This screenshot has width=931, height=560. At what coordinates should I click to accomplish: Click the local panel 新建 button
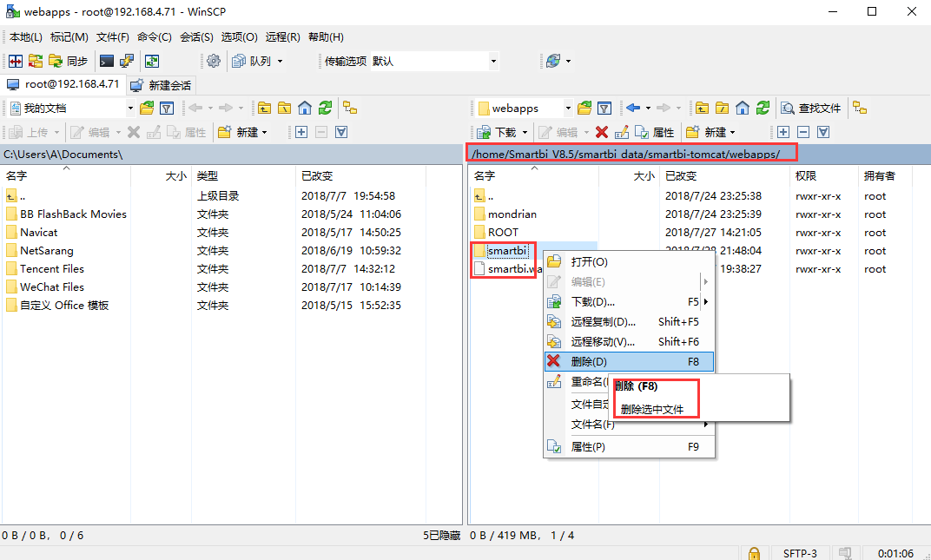242,132
